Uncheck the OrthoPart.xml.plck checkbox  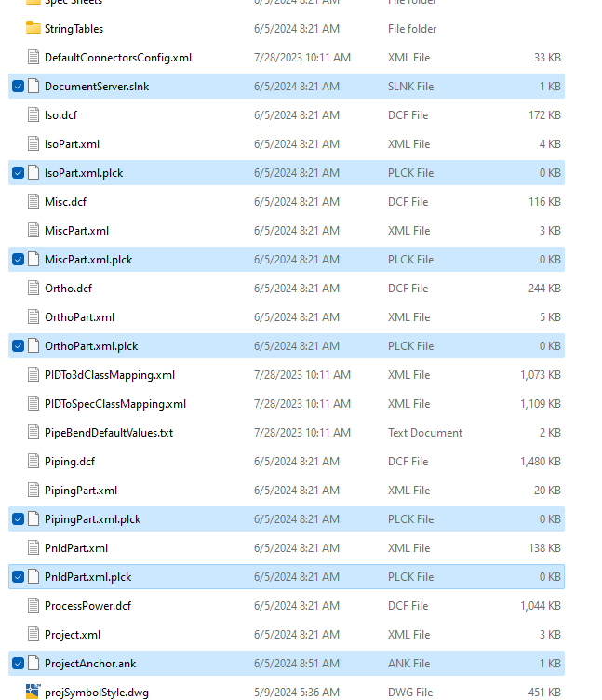(x=18, y=346)
